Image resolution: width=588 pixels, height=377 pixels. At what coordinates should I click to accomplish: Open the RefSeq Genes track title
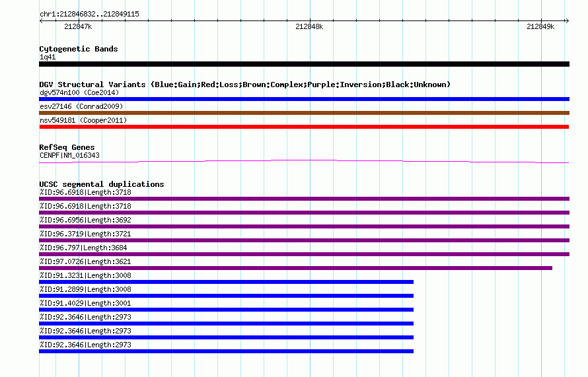coord(67,147)
